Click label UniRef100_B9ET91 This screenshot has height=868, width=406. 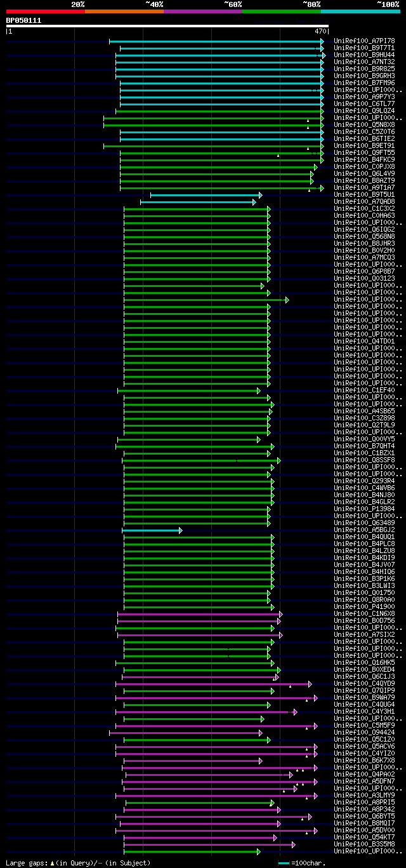click(364, 145)
